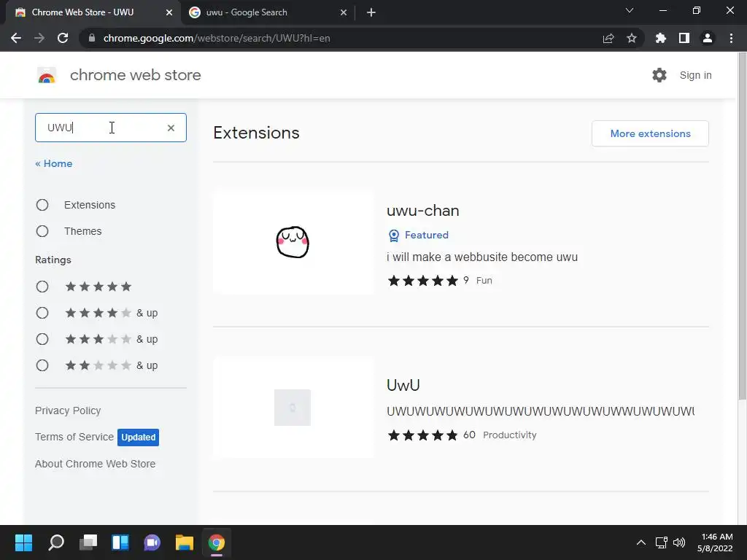Click the uwu-chan five-star rating
This screenshot has height=560, width=747.
coord(422,281)
